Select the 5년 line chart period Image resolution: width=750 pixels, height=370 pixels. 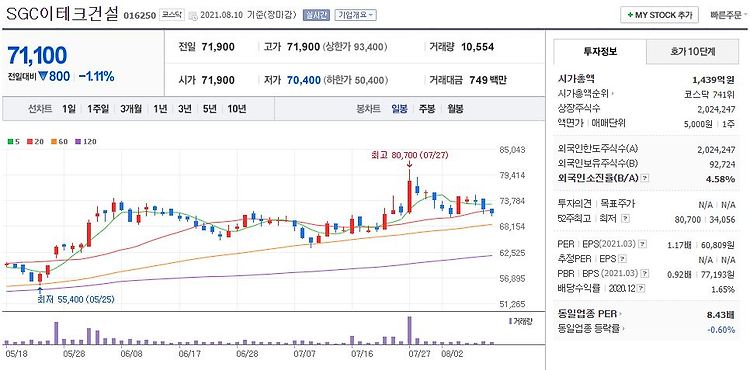pyautogui.click(x=210, y=109)
